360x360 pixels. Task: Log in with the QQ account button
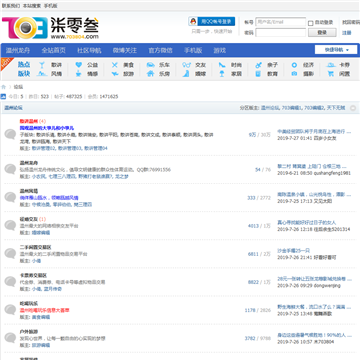point(212,22)
